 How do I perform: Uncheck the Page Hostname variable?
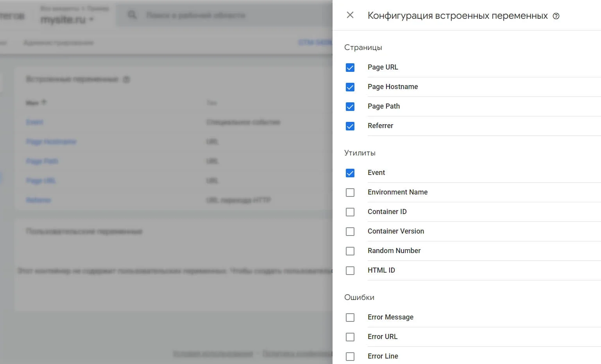tap(350, 87)
